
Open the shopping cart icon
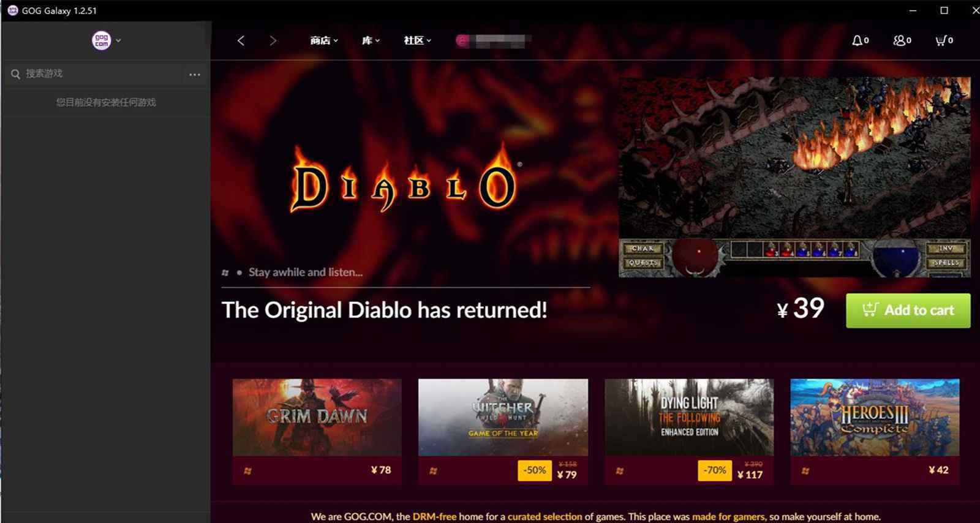pos(944,40)
